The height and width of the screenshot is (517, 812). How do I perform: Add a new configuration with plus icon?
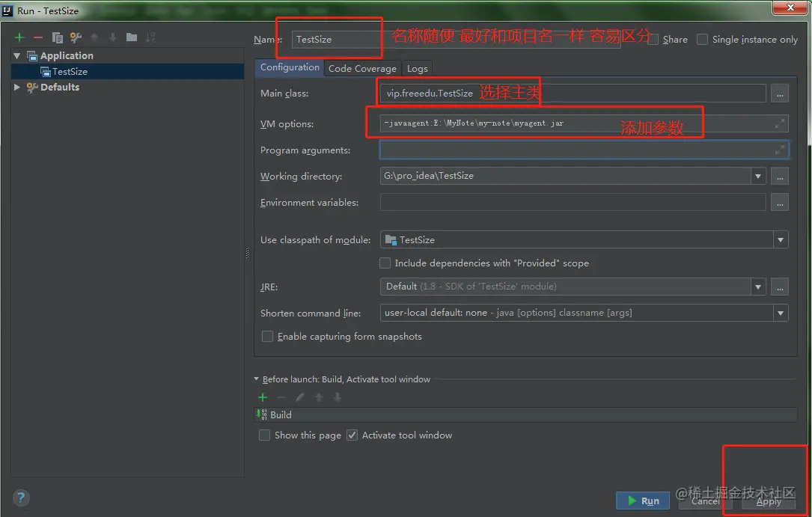pyautogui.click(x=19, y=37)
